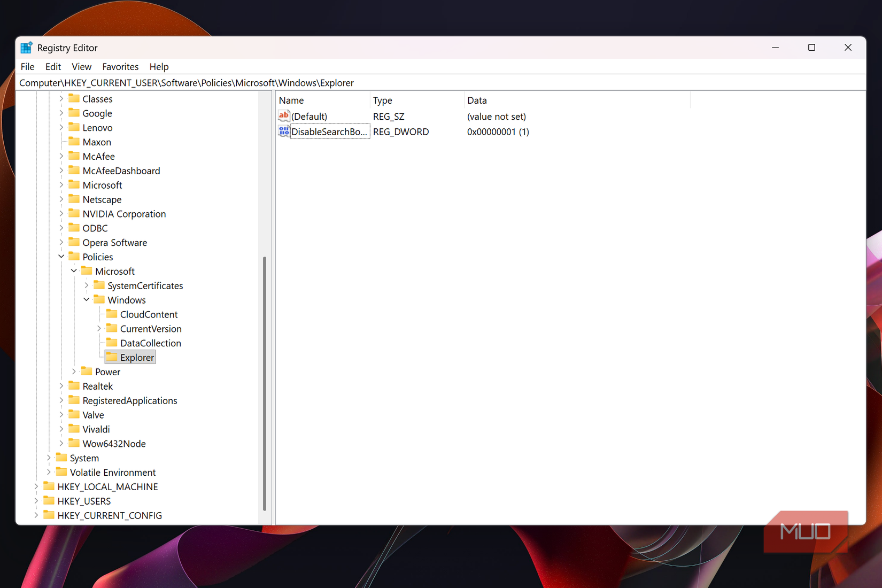Click the Explorer folder icon
The image size is (882, 588).
tap(112, 357)
